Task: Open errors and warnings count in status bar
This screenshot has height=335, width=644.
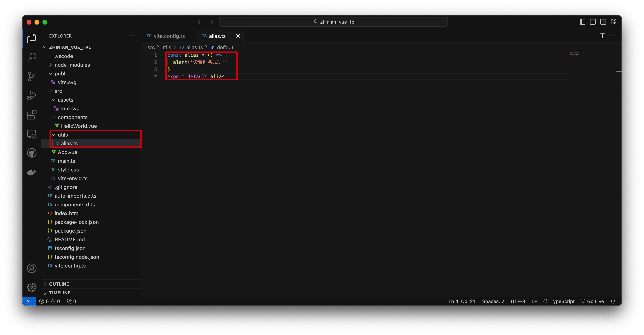Action: pos(50,301)
